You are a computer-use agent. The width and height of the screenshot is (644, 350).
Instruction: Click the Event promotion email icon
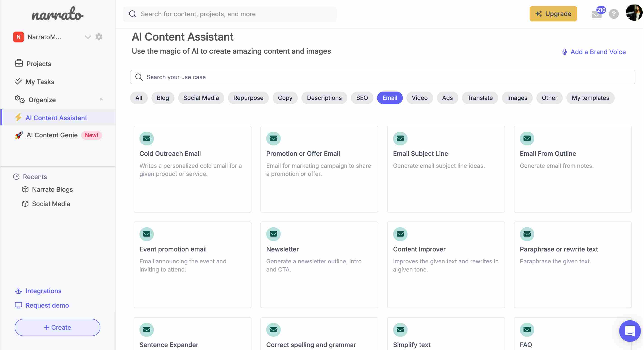[146, 234]
